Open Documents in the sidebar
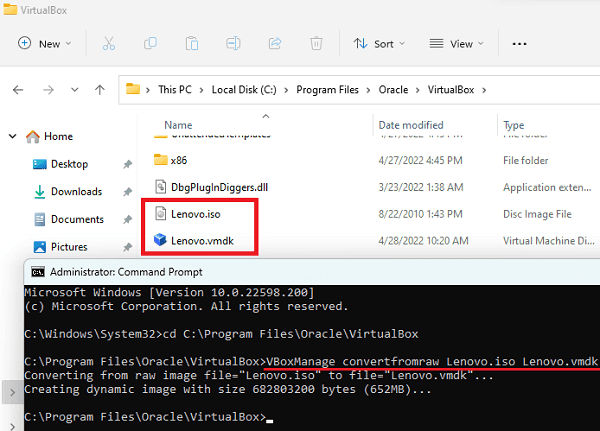Image resolution: width=600 pixels, height=431 pixels. tap(77, 219)
